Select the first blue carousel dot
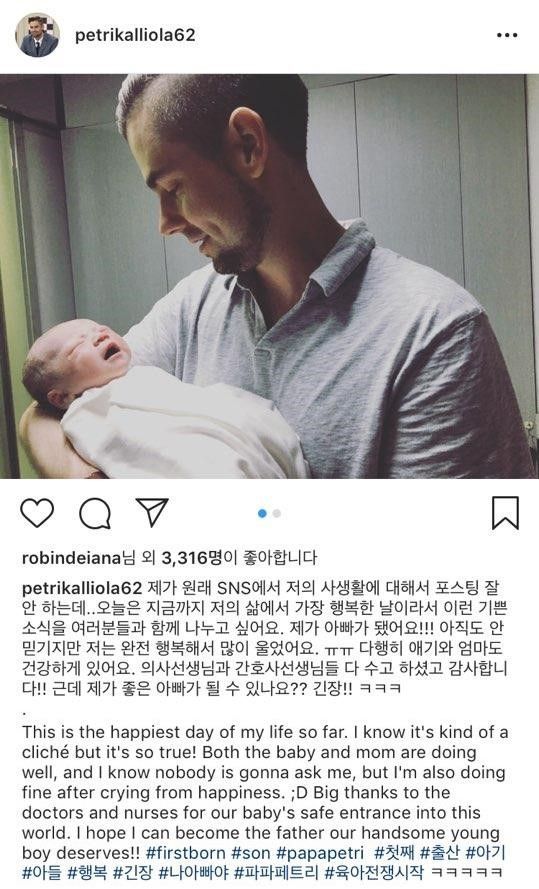539x889 pixels. tap(262, 513)
